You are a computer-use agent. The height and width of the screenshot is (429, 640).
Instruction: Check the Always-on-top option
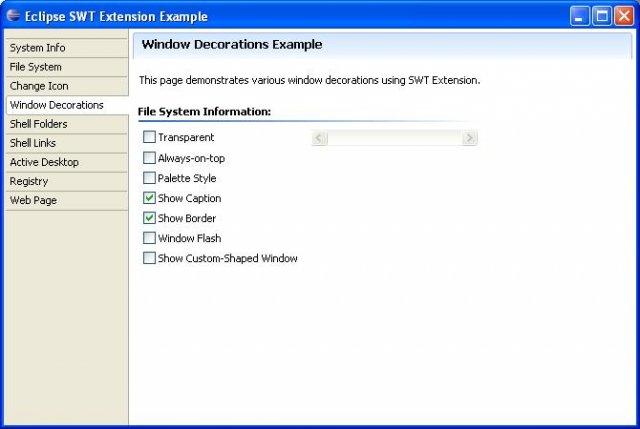(149, 158)
